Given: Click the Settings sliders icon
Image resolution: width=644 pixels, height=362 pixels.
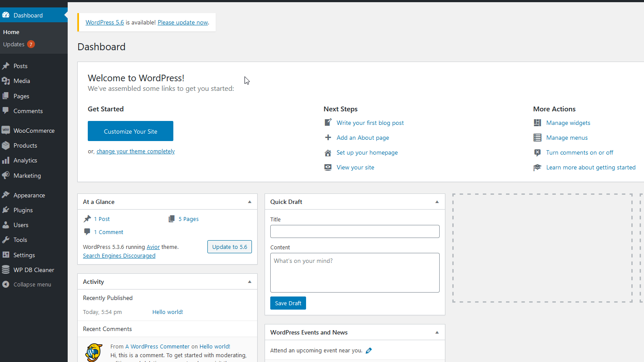Looking at the screenshot, I should click(x=6, y=255).
